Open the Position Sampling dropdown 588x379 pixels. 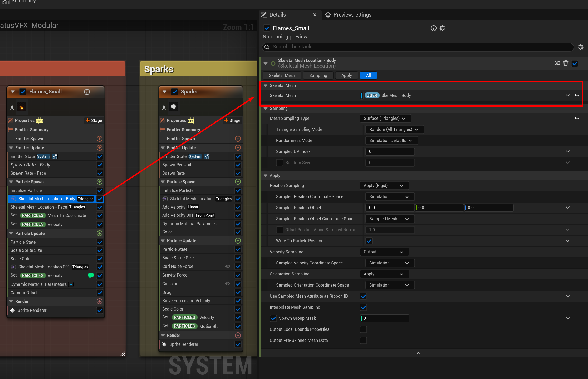(384, 185)
